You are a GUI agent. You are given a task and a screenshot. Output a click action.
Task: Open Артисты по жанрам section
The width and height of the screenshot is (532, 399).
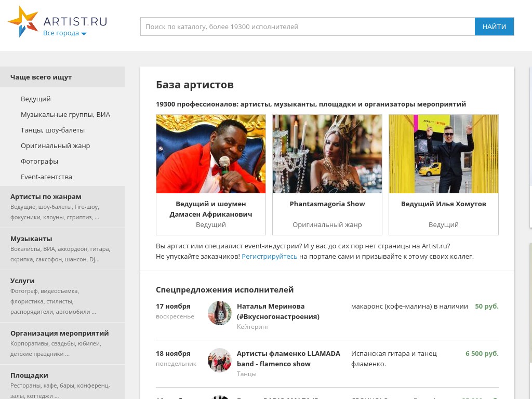point(62,207)
